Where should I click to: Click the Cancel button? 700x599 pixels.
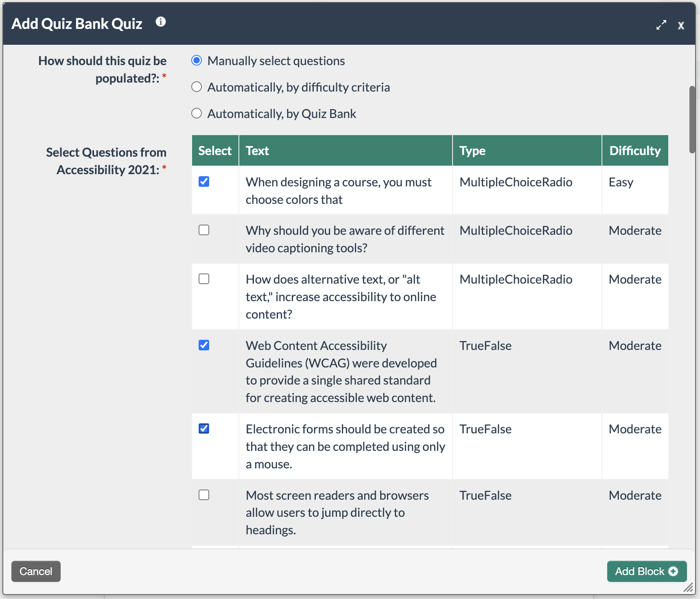36,571
